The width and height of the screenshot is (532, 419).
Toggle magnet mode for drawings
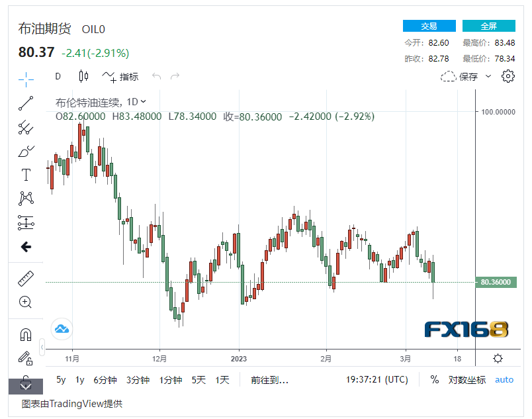pyautogui.click(x=26, y=335)
